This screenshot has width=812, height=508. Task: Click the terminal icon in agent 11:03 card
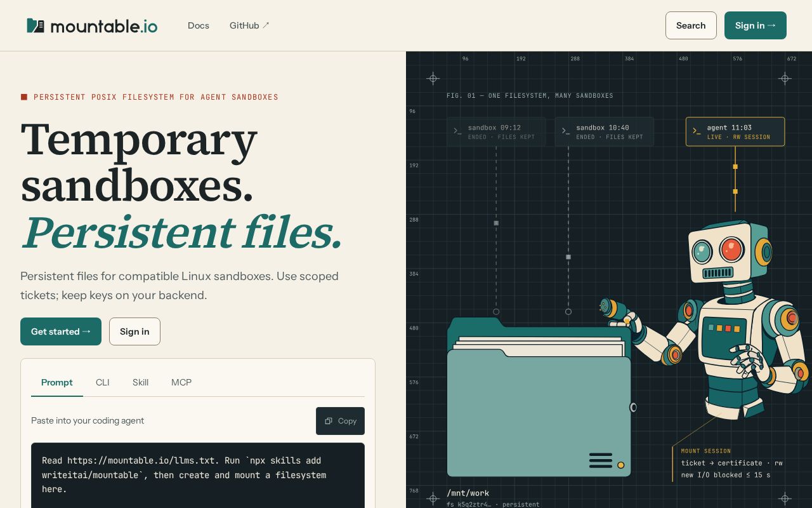[x=697, y=131]
